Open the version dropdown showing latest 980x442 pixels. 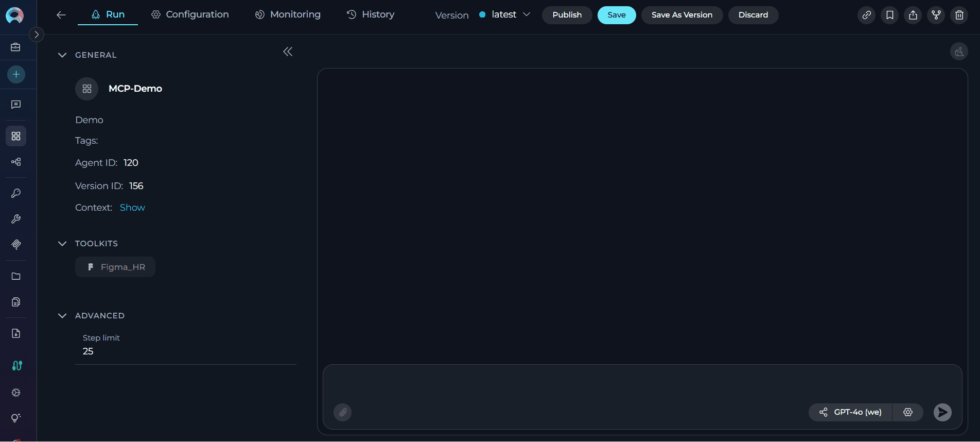[504, 14]
